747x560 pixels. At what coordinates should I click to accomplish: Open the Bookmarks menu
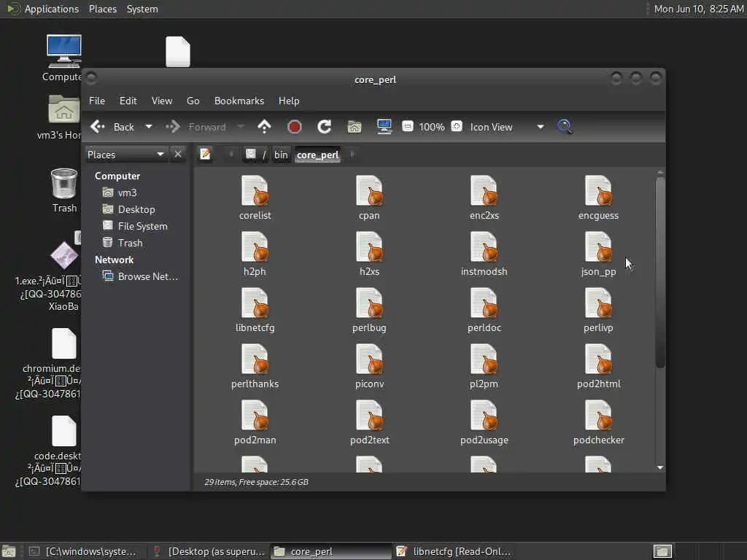239,101
